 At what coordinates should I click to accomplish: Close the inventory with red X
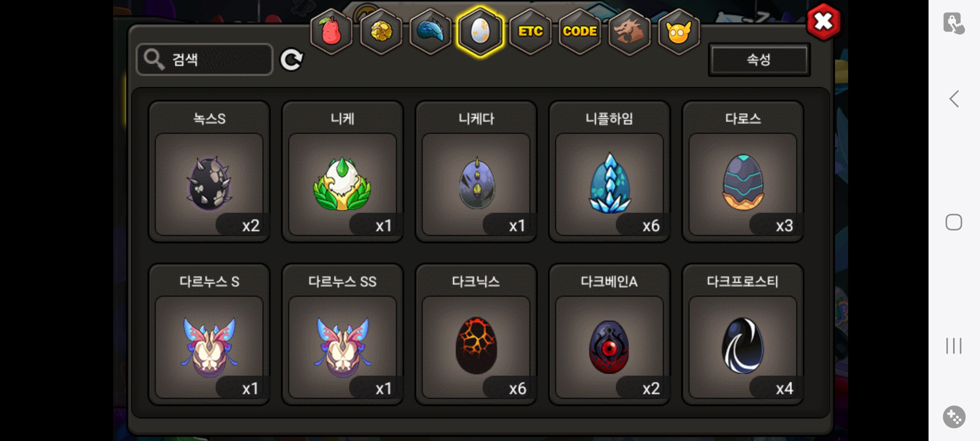click(824, 22)
